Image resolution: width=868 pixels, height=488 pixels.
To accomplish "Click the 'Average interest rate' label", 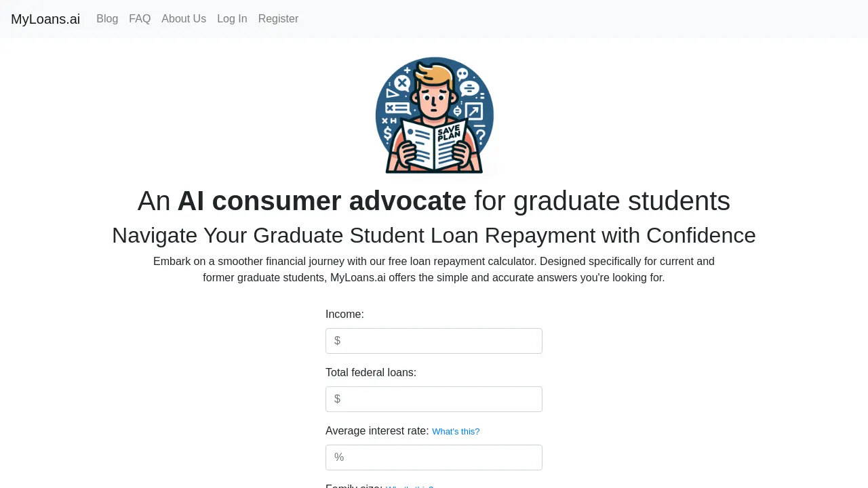I will point(377,430).
